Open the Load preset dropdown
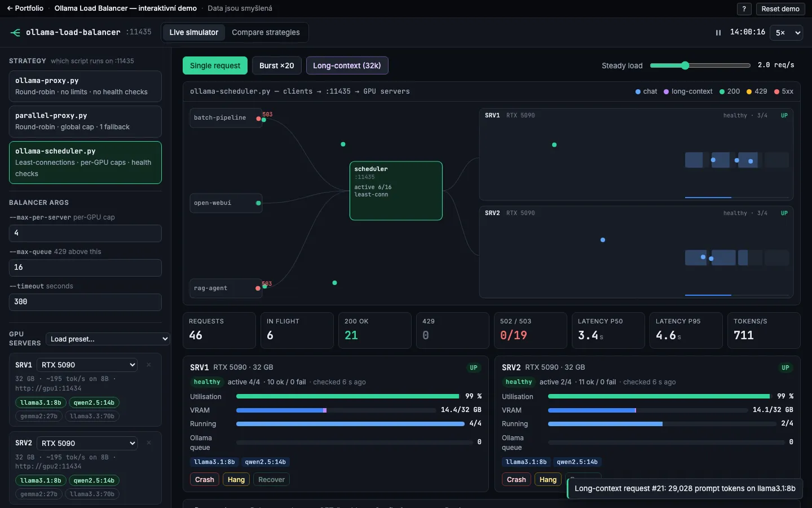The height and width of the screenshot is (508, 812). (x=108, y=339)
